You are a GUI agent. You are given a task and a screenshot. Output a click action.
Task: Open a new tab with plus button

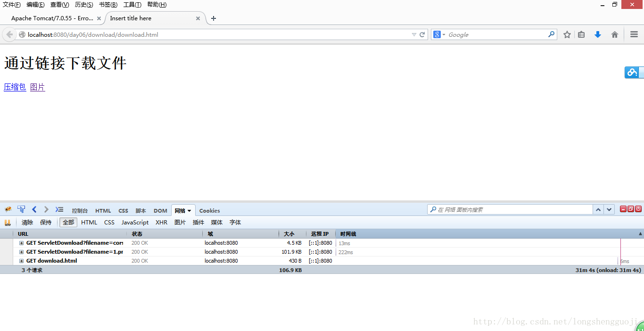214,18
